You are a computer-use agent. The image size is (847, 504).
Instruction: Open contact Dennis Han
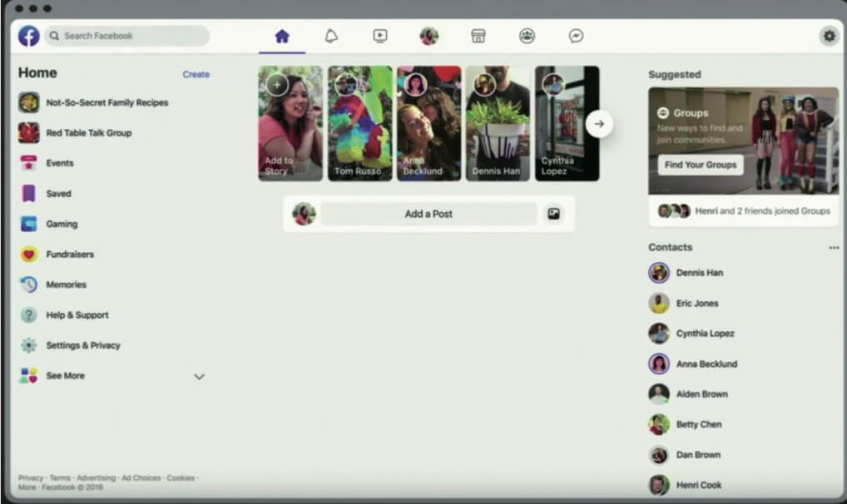[700, 273]
